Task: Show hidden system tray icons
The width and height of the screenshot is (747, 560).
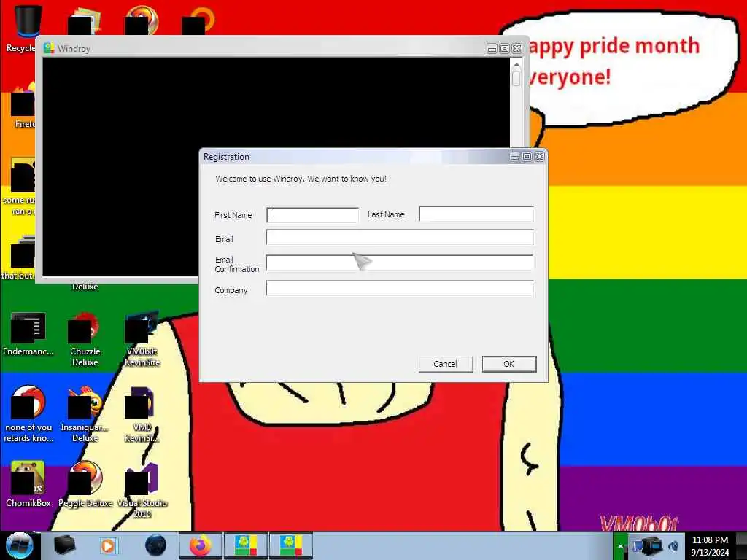Action: tap(620, 547)
